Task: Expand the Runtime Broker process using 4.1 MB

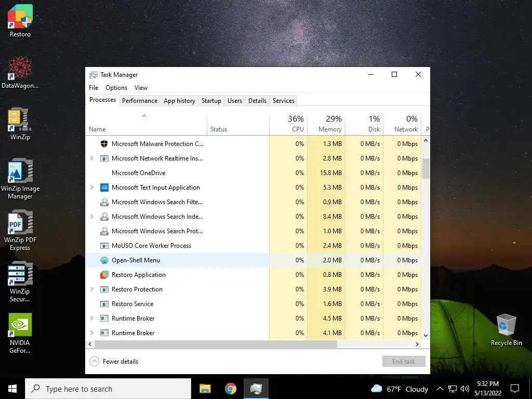Action: coord(91,333)
